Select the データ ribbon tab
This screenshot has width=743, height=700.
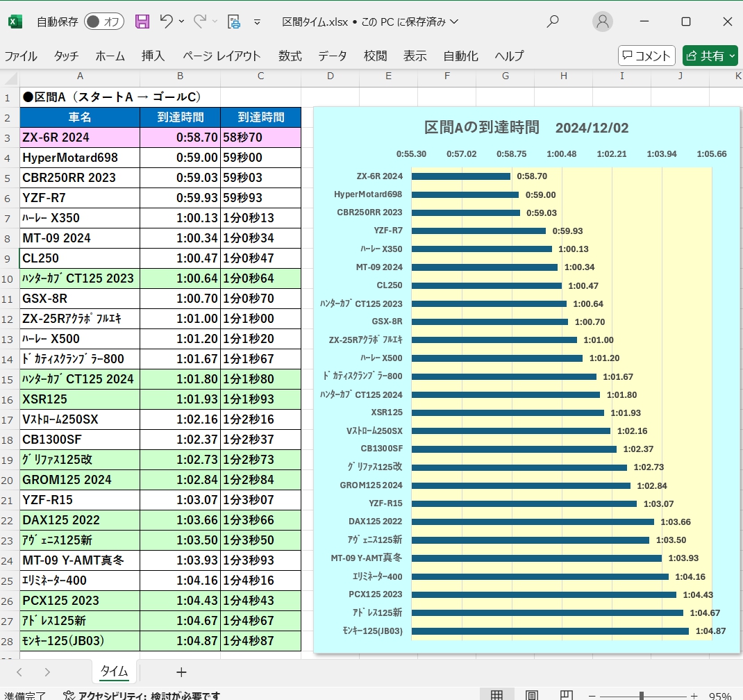pos(332,56)
